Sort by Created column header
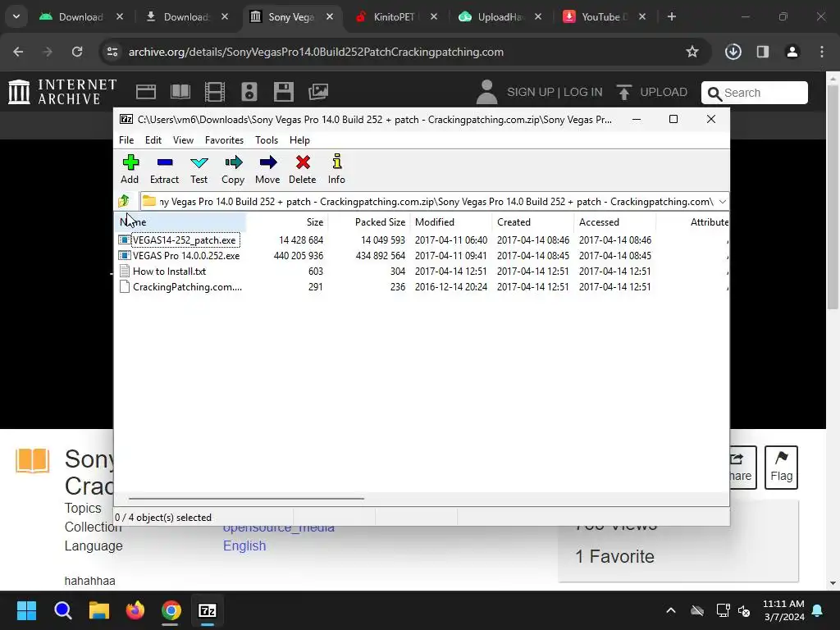Screen dimensions: 840x630 pyautogui.click(x=533, y=221)
